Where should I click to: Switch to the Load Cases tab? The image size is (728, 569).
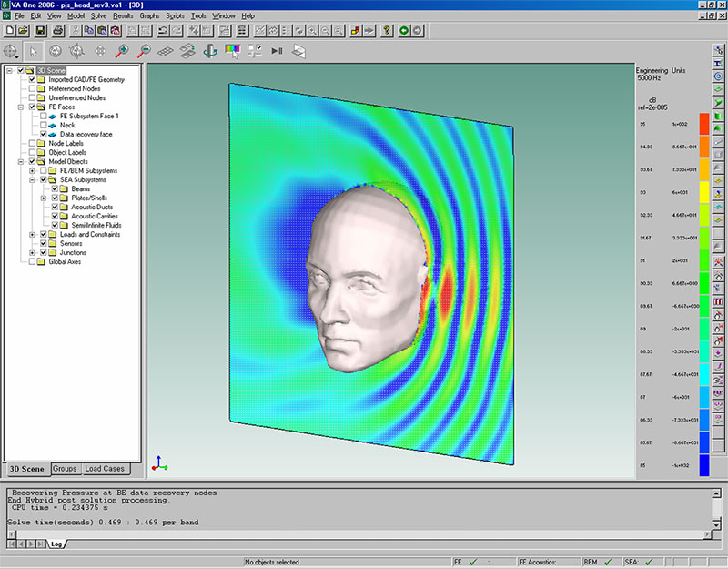coord(105,469)
